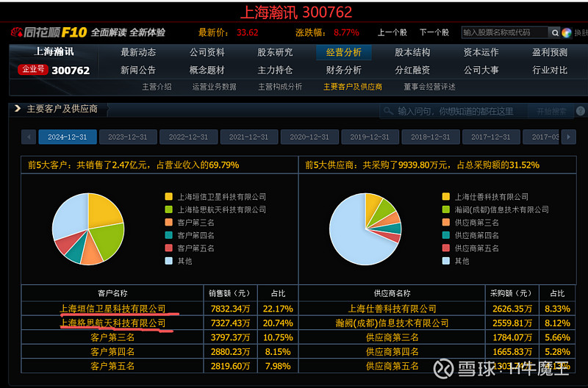Open the 分红融资 menu
The width and height of the screenshot is (588, 388).
click(412, 70)
